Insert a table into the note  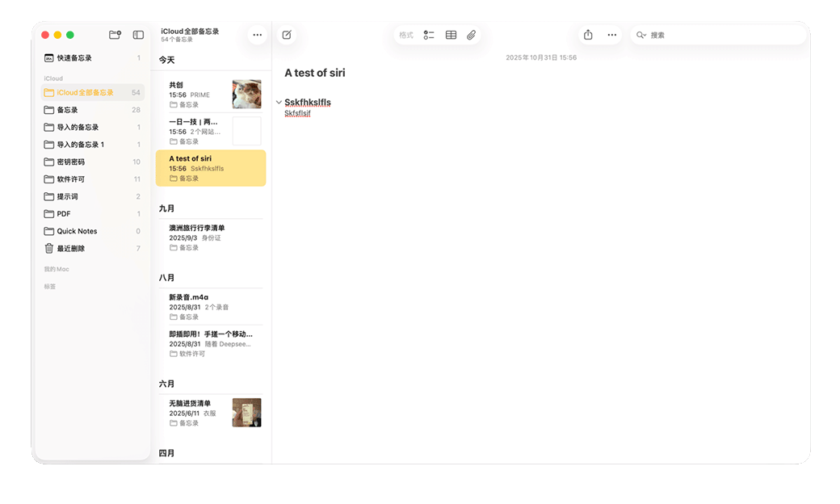click(451, 35)
